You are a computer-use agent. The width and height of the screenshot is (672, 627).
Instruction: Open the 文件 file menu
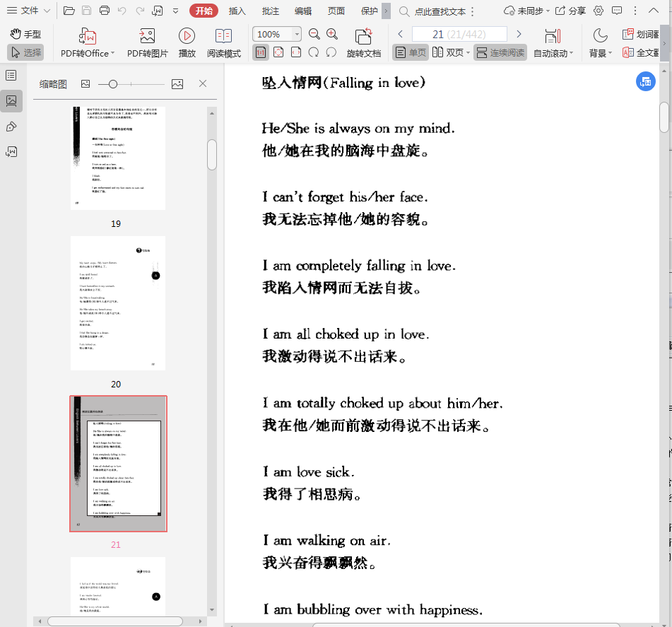(x=28, y=11)
